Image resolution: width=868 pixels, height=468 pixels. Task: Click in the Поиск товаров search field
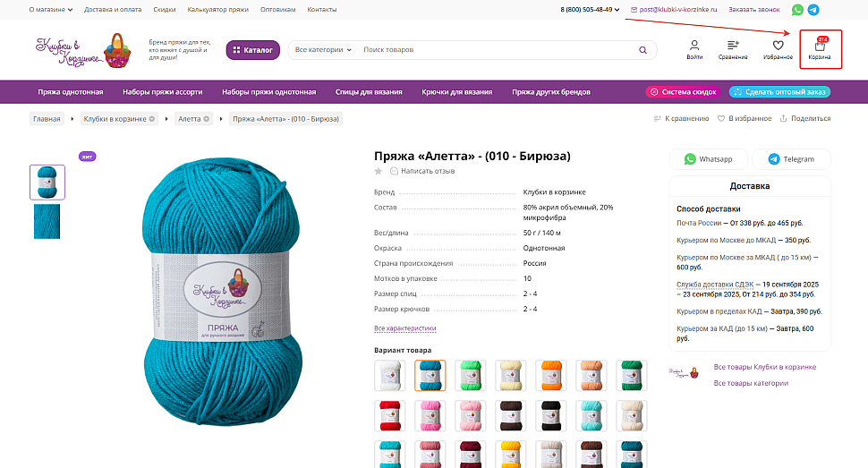coord(498,50)
